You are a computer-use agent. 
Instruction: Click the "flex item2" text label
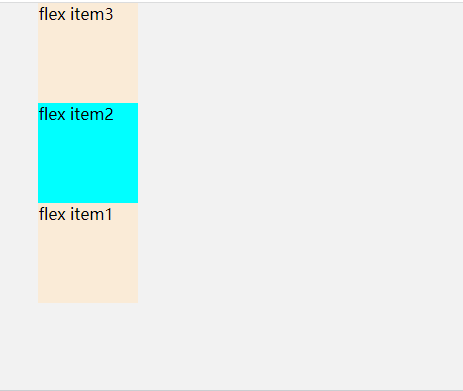(x=76, y=114)
